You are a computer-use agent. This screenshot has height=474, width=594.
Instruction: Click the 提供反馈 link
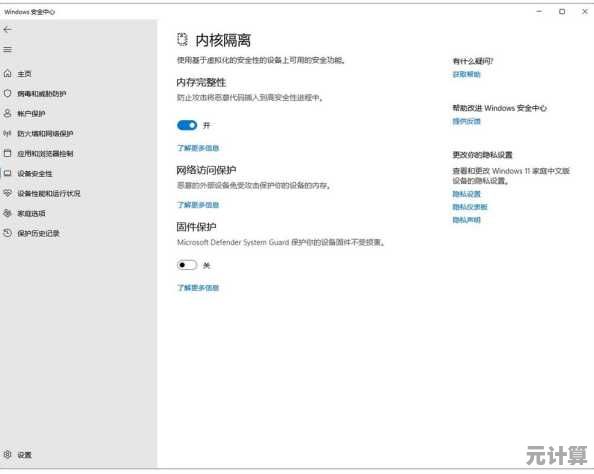[466, 121]
